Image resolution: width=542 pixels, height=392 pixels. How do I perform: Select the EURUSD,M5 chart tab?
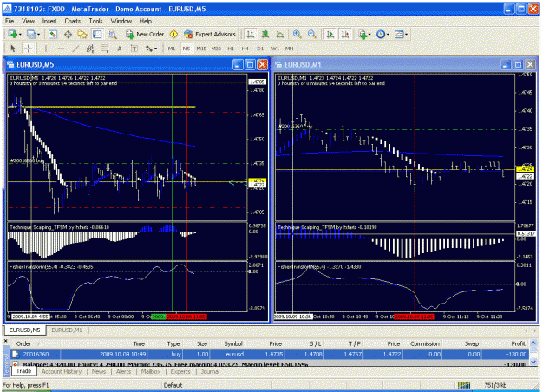(x=24, y=330)
